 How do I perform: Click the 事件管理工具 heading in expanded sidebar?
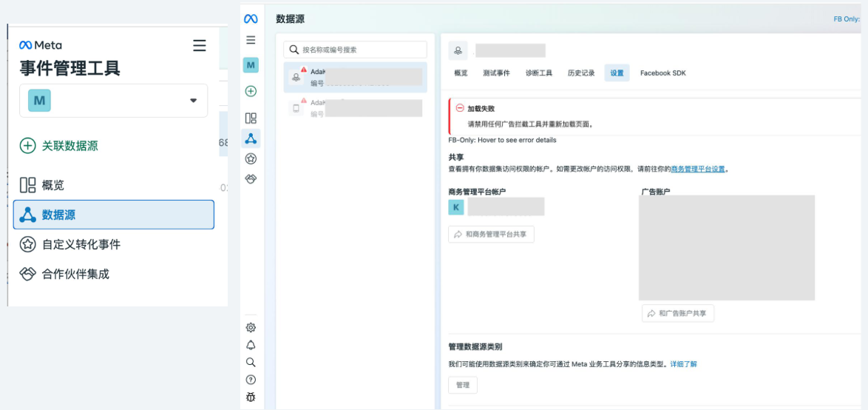[x=69, y=67]
